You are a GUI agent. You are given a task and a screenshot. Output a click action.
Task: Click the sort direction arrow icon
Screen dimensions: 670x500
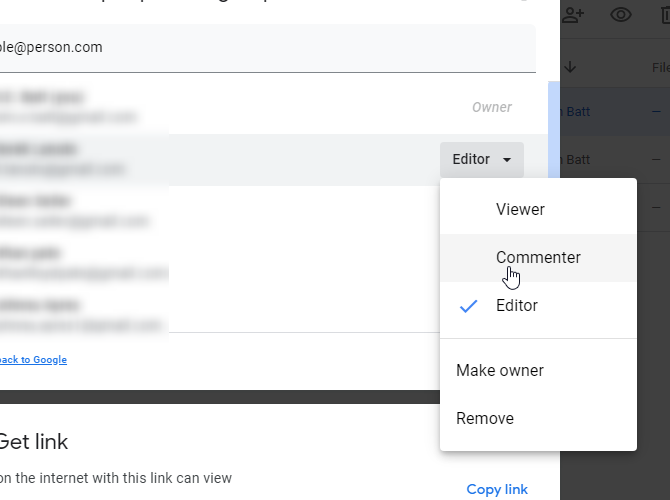(x=570, y=68)
